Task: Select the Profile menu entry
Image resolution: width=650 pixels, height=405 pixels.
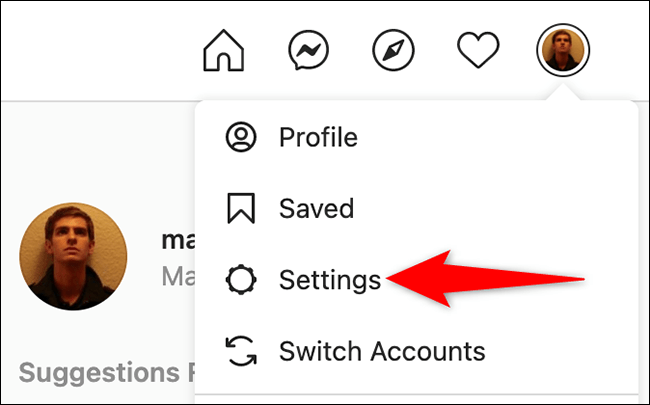Action: click(416, 137)
